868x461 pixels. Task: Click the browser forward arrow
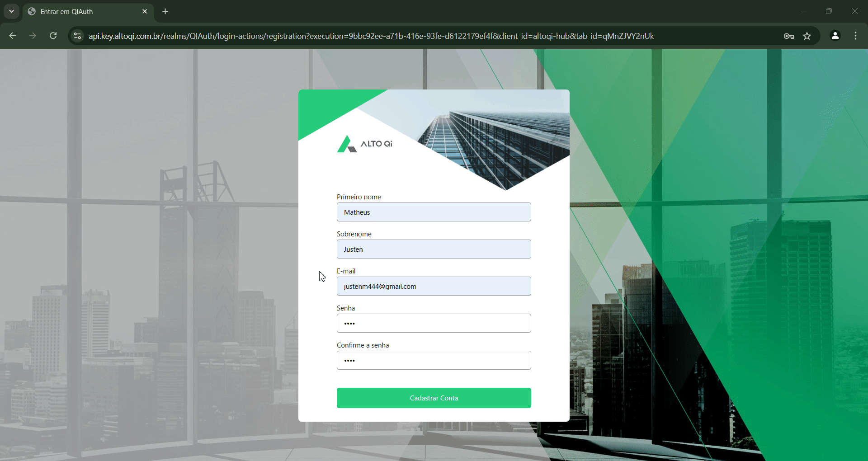[x=33, y=36]
